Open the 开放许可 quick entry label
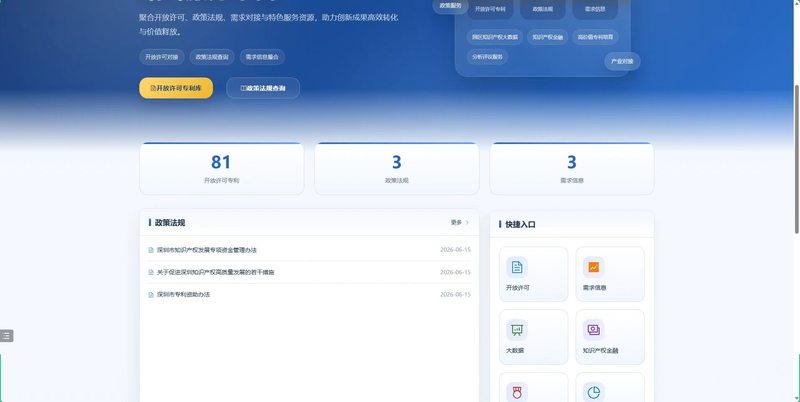Image resolution: width=800 pixels, height=402 pixels. [517, 288]
